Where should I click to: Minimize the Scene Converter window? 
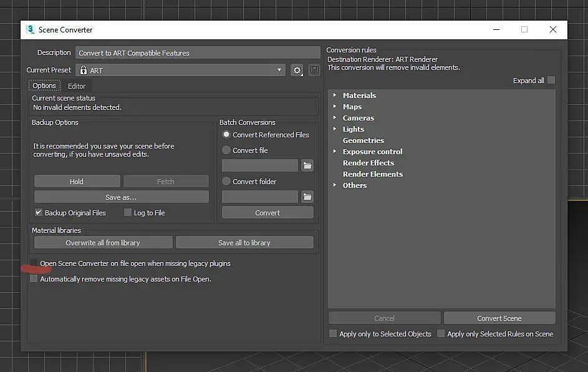coord(496,30)
